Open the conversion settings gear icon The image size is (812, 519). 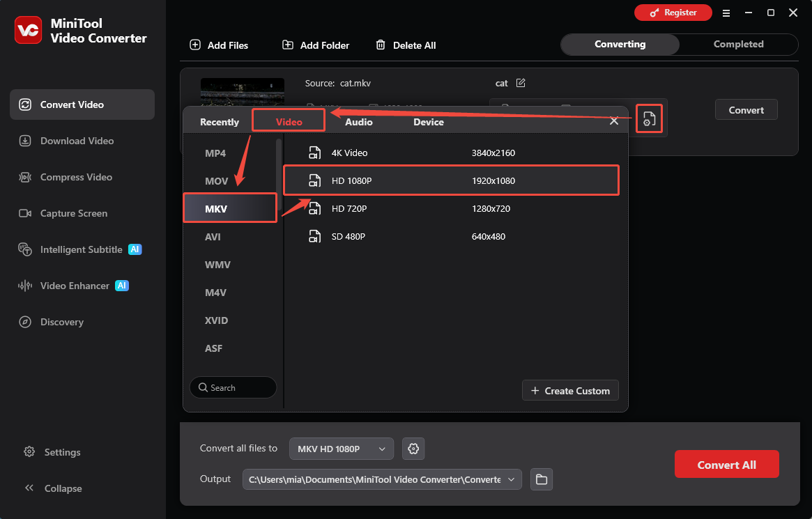coord(413,449)
